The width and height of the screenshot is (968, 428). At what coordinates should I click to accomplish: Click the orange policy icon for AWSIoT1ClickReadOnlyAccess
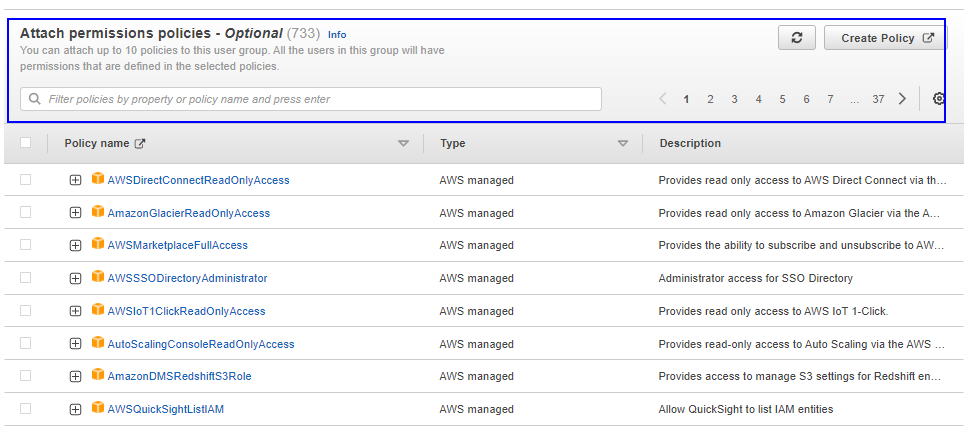click(x=98, y=309)
